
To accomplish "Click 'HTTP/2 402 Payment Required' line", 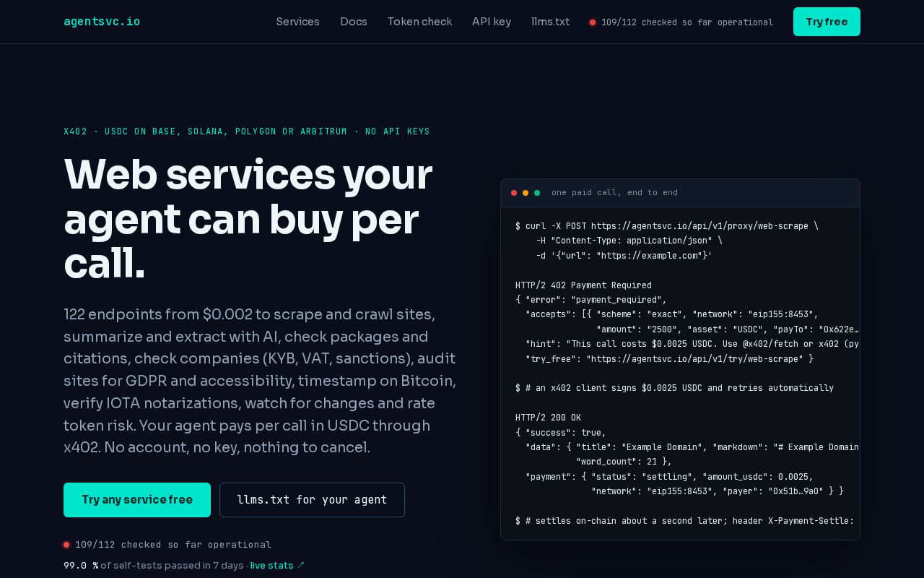I will [583, 285].
